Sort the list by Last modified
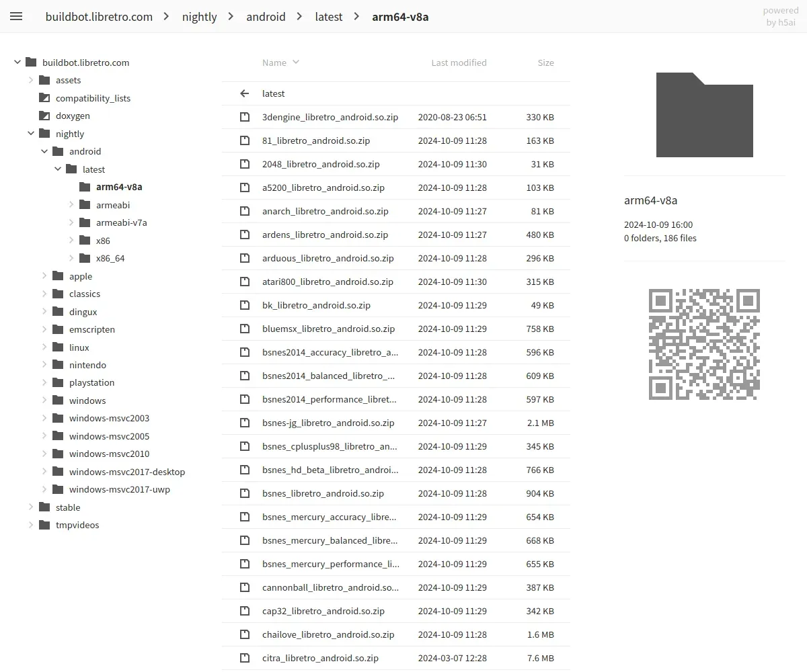This screenshot has height=672, width=807. click(x=459, y=62)
